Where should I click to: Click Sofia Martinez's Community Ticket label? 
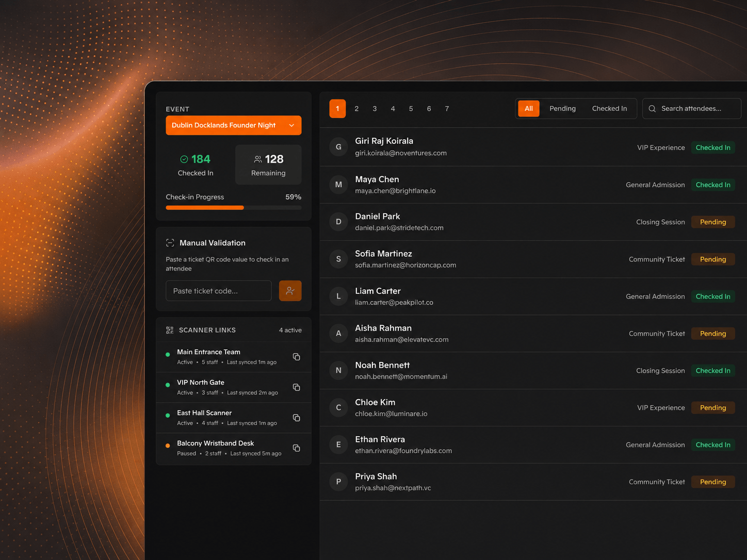click(x=657, y=259)
